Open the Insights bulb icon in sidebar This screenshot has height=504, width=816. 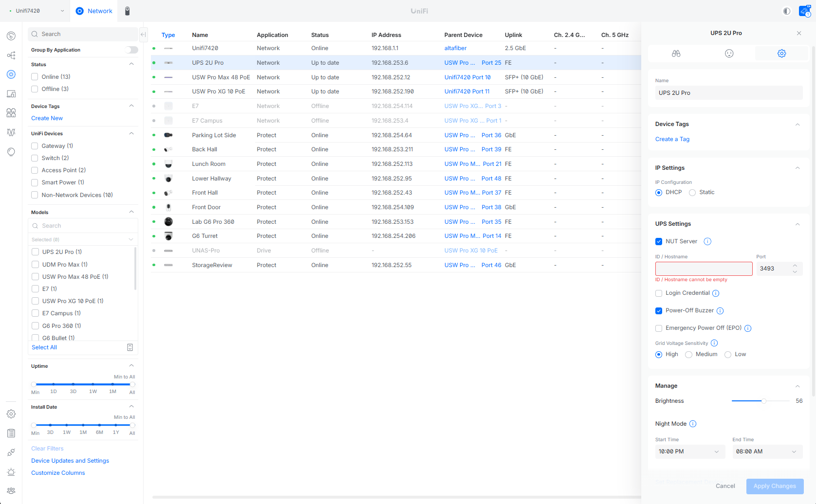click(11, 152)
